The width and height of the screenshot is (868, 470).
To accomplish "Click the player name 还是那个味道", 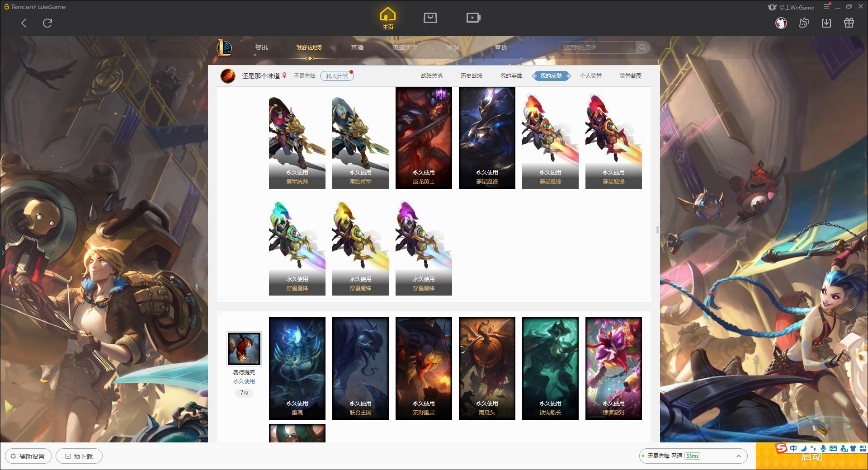I will (261, 76).
